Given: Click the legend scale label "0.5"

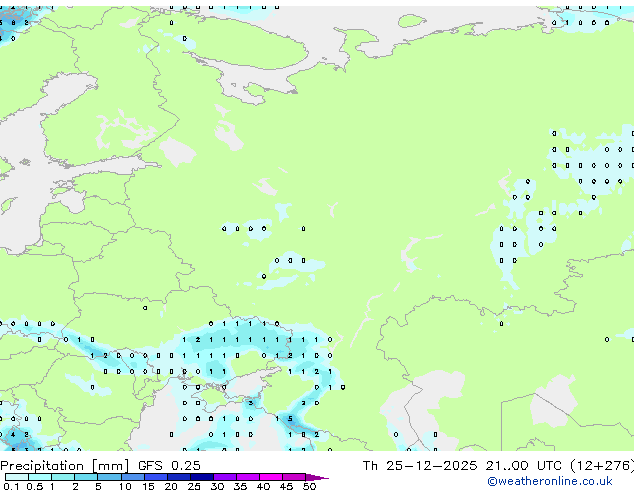Looking at the screenshot, I should click(x=35, y=486).
